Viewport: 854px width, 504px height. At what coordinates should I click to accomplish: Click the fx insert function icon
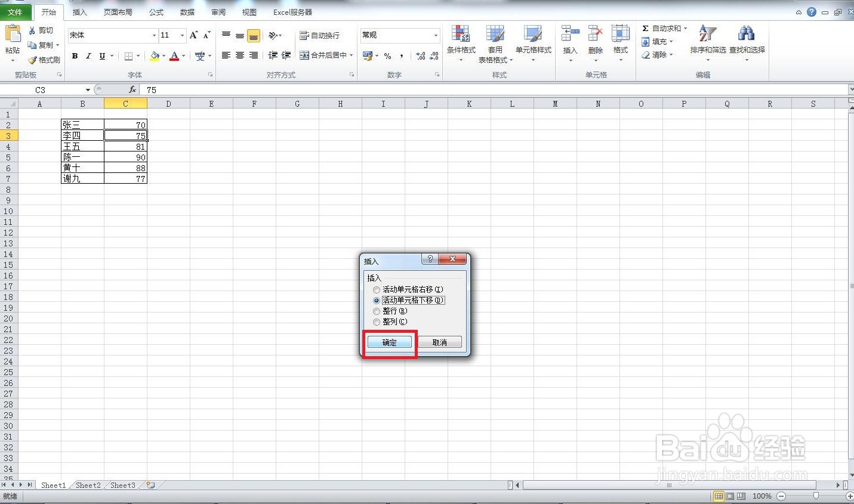(x=132, y=89)
